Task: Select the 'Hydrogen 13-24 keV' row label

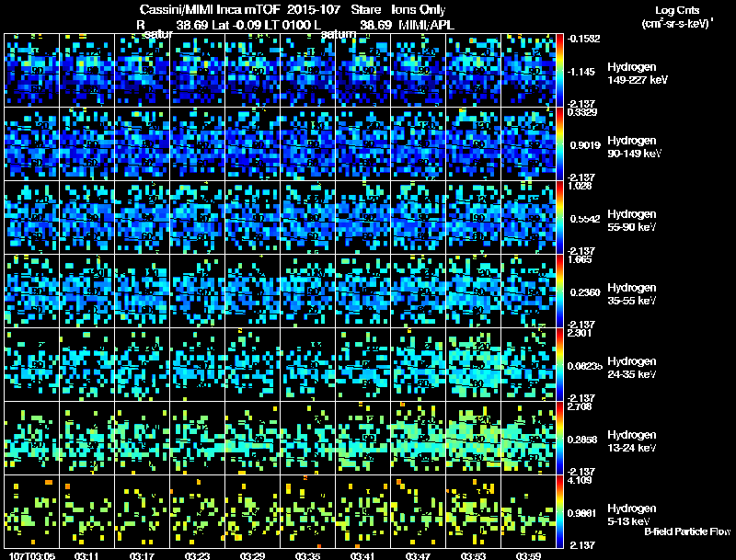Action: [632, 441]
